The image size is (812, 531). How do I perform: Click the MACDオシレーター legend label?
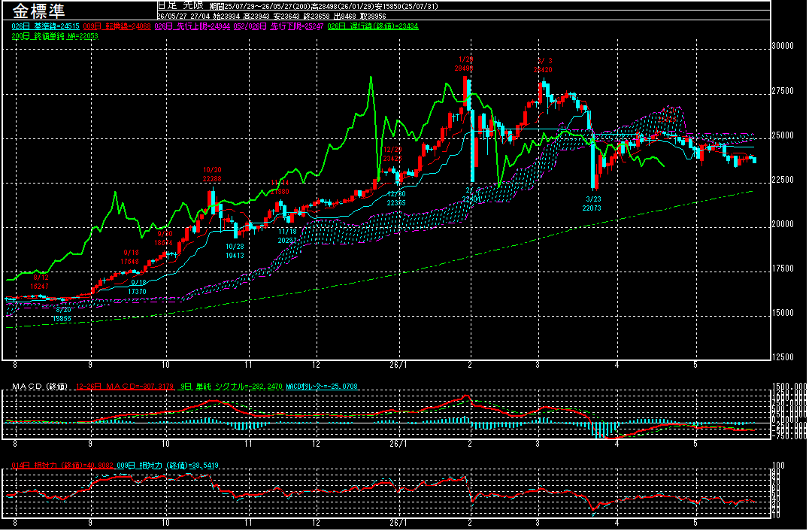click(x=322, y=387)
